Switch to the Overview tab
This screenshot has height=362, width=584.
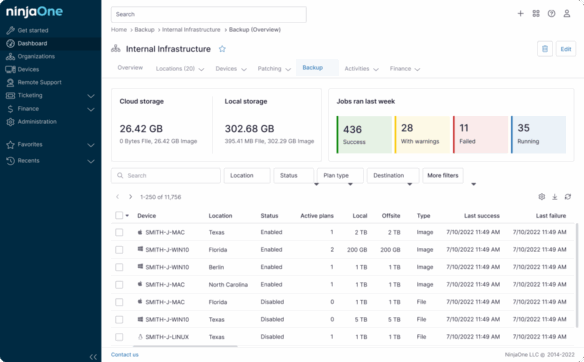click(x=130, y=67)
